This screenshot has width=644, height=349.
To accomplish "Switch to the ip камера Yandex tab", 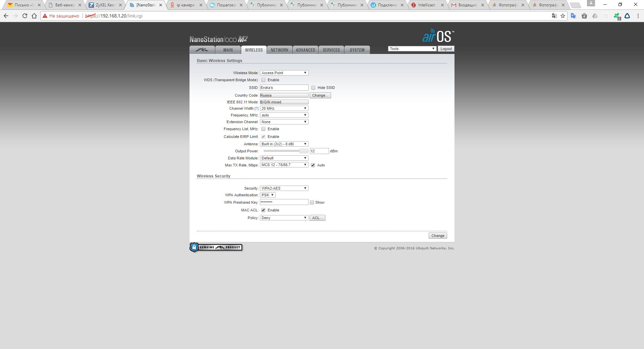I will tap(185, 5).
